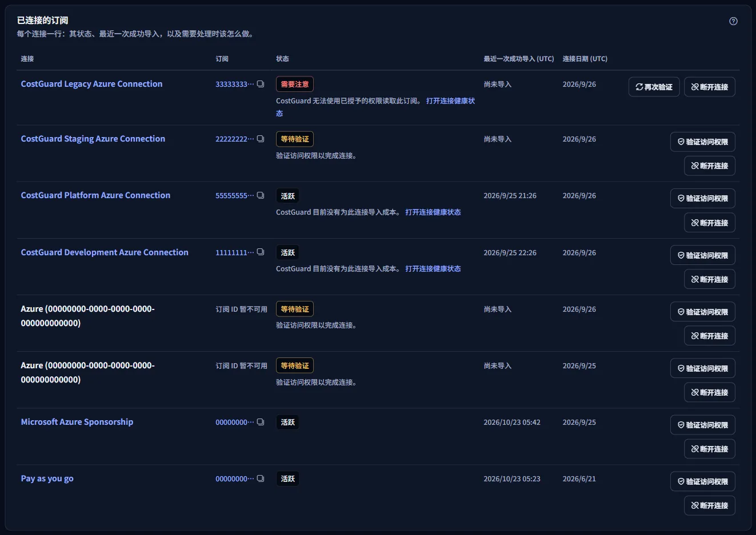Click subscription ID link 11111111
Image resolution: width=756 pixels, height=535 pixels.
coord(234,252)
